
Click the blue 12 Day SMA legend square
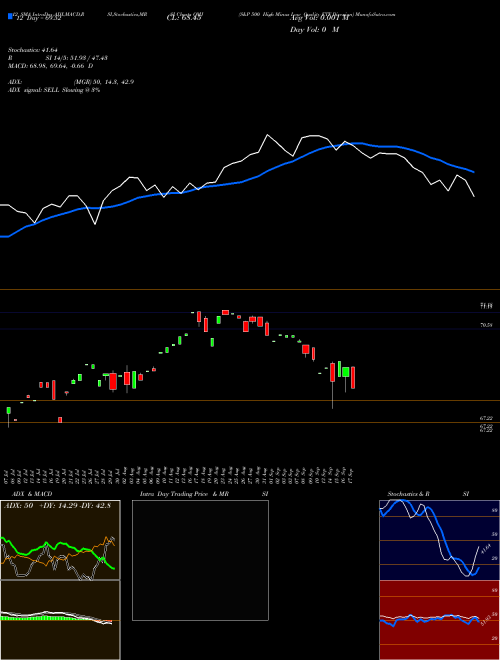(x=10, y=17)
